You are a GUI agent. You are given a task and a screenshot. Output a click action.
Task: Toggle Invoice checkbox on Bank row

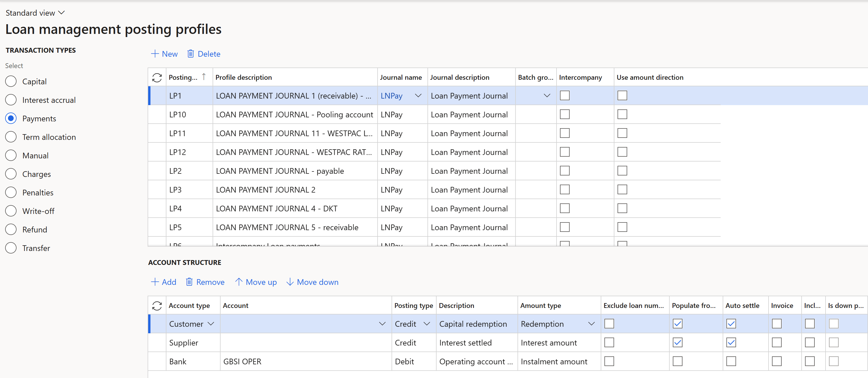pos(776,361)
